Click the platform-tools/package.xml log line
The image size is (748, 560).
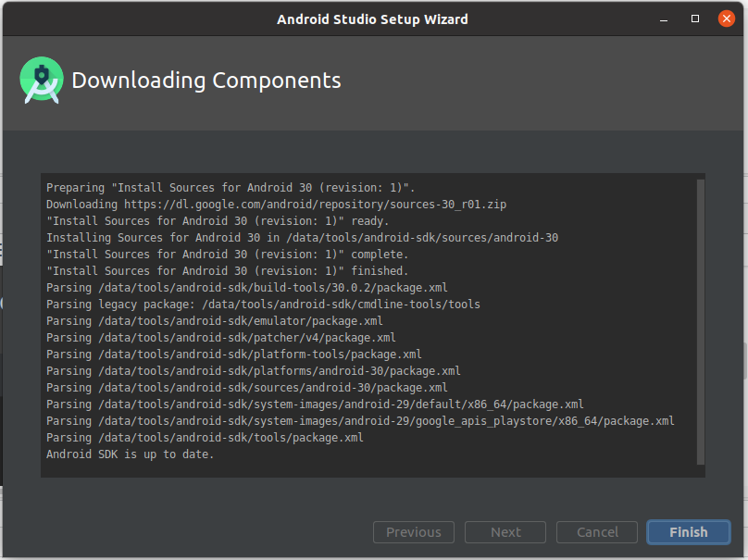233,355
